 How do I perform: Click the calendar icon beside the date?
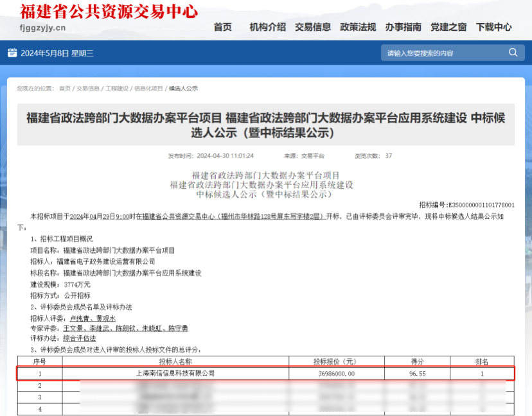12,53
